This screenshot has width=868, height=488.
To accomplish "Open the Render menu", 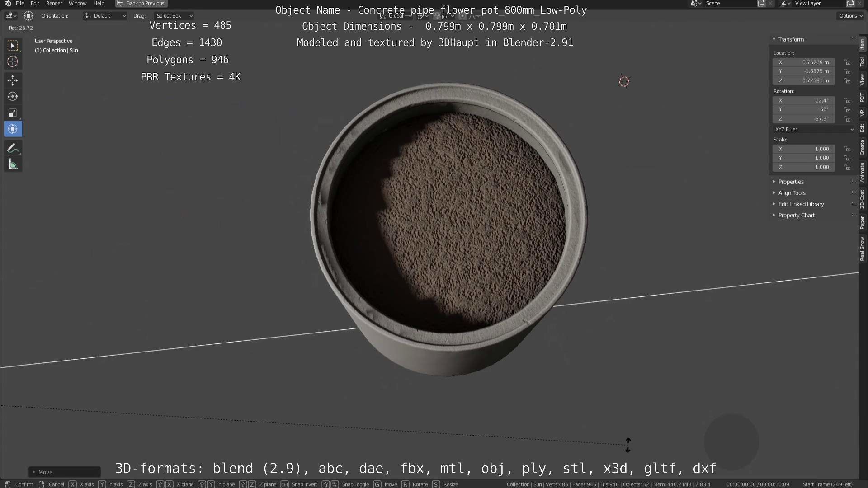I will click(54, 4).
